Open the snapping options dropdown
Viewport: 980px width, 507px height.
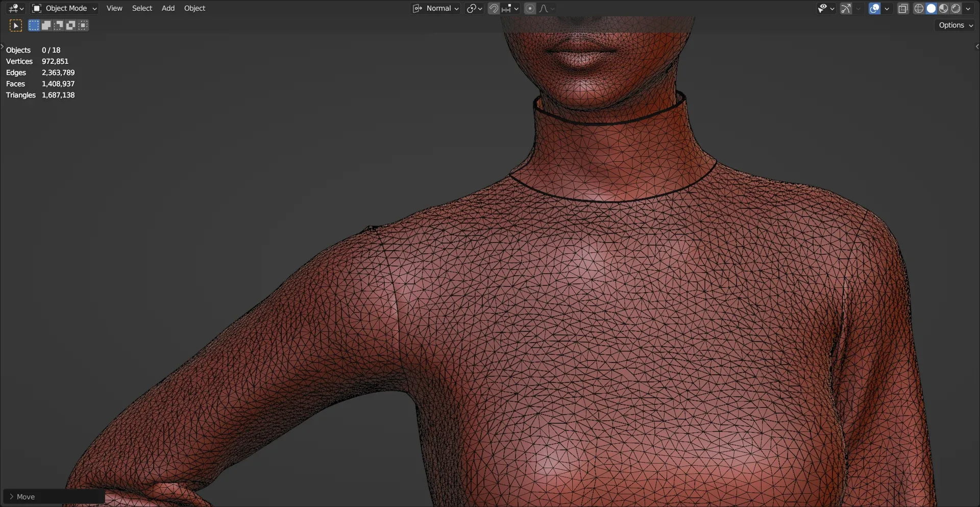tap(510, 8)
